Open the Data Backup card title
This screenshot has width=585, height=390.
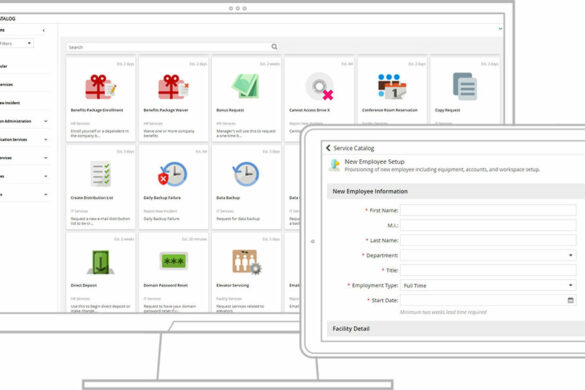click(x=228, y=197)
